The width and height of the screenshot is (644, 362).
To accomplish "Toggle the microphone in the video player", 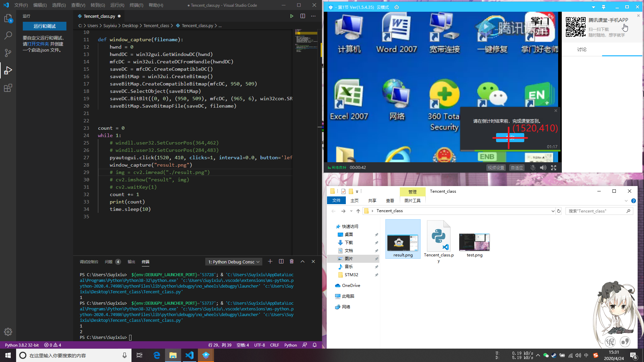I will coord(533,168).
